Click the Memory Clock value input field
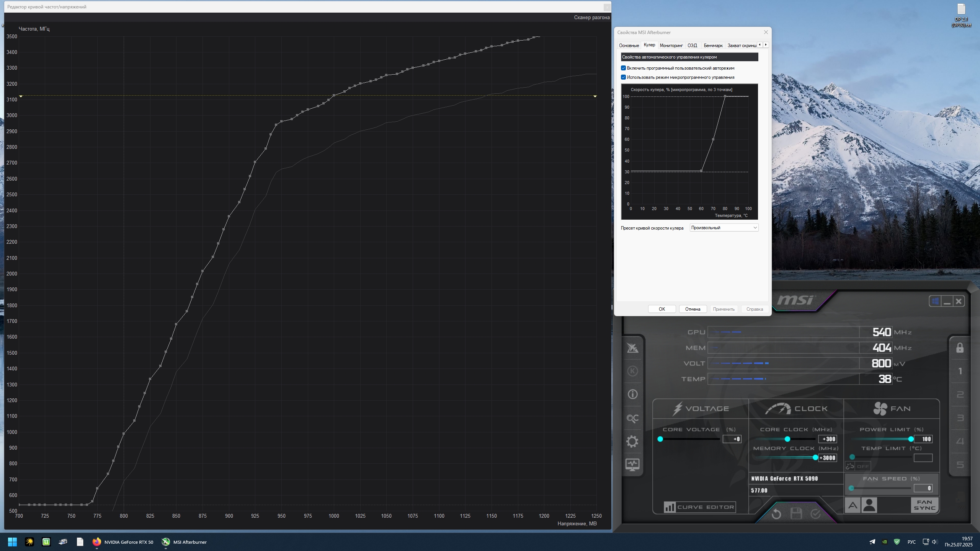 click(x=827, y=458)
